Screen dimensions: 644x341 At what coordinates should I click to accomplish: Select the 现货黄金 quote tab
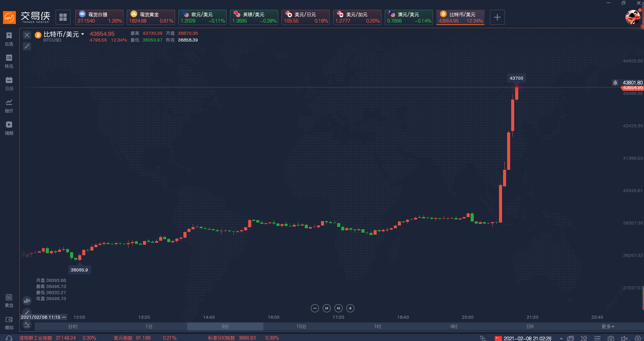point(151,17)
